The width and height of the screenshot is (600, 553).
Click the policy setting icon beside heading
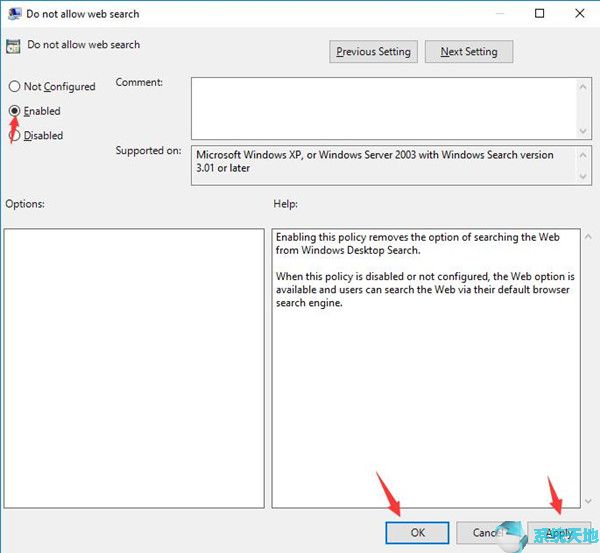pyautogui.click(x=13, y=46)
